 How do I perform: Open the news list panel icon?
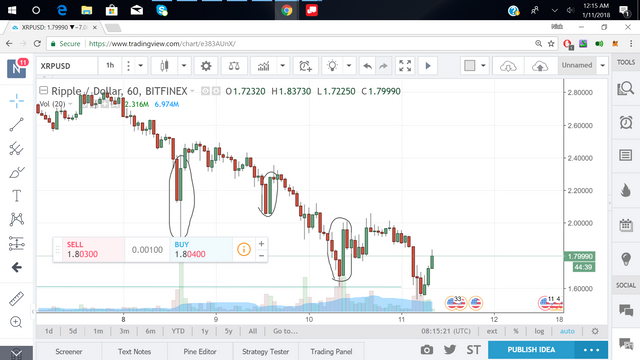pos(626,155)
